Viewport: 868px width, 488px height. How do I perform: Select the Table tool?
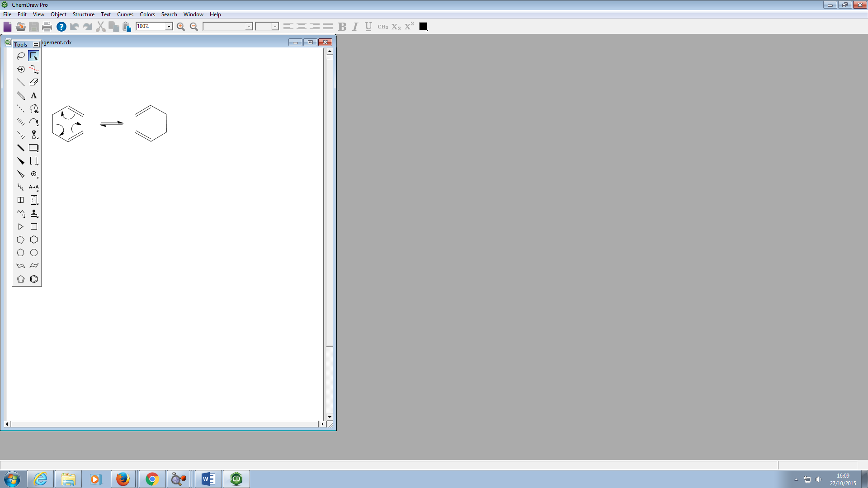pos(21,200)
